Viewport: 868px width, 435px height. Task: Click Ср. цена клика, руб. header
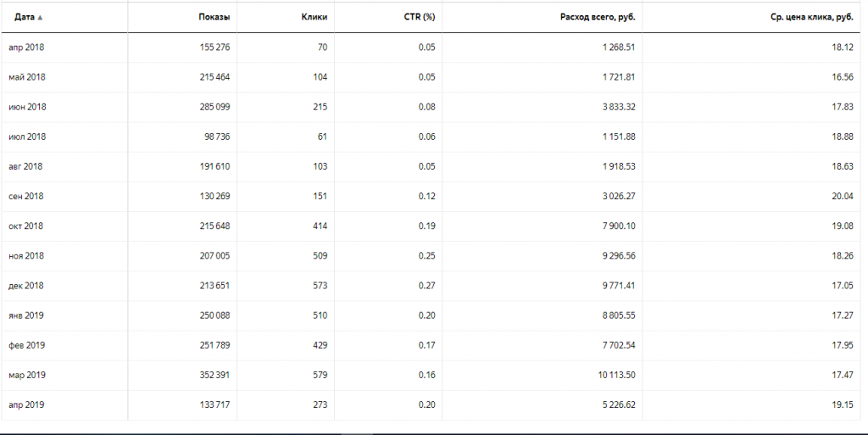click(811, 17)
